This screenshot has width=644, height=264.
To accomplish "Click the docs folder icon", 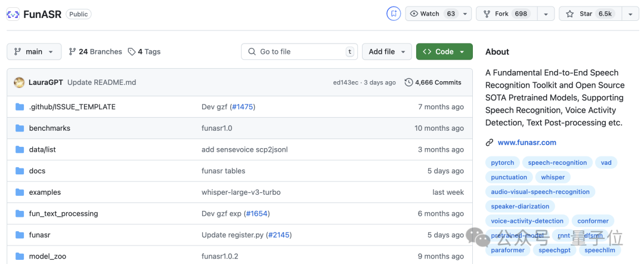I will pyautogui.click(x=20, y=171).
